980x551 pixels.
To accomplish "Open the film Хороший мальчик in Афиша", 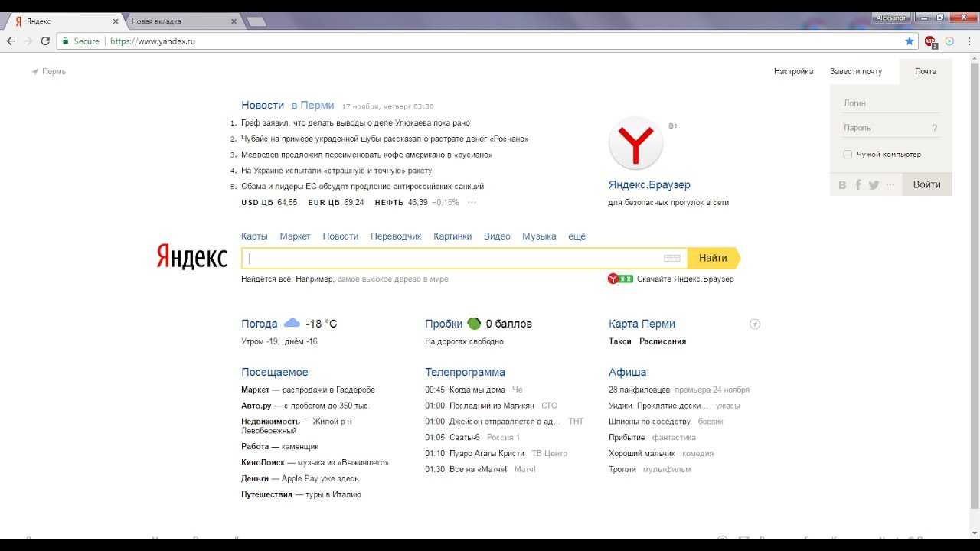I will coord(642,454).
